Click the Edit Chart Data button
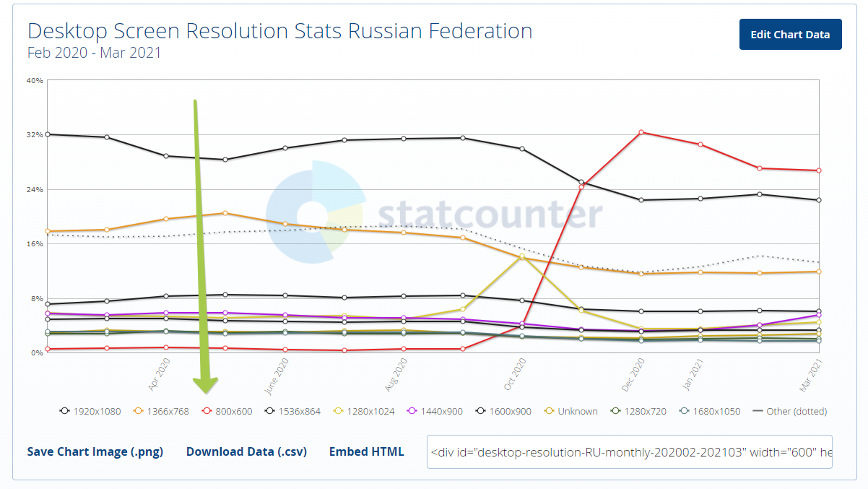The height and width of the screenshot is (489, 868). 790,34
